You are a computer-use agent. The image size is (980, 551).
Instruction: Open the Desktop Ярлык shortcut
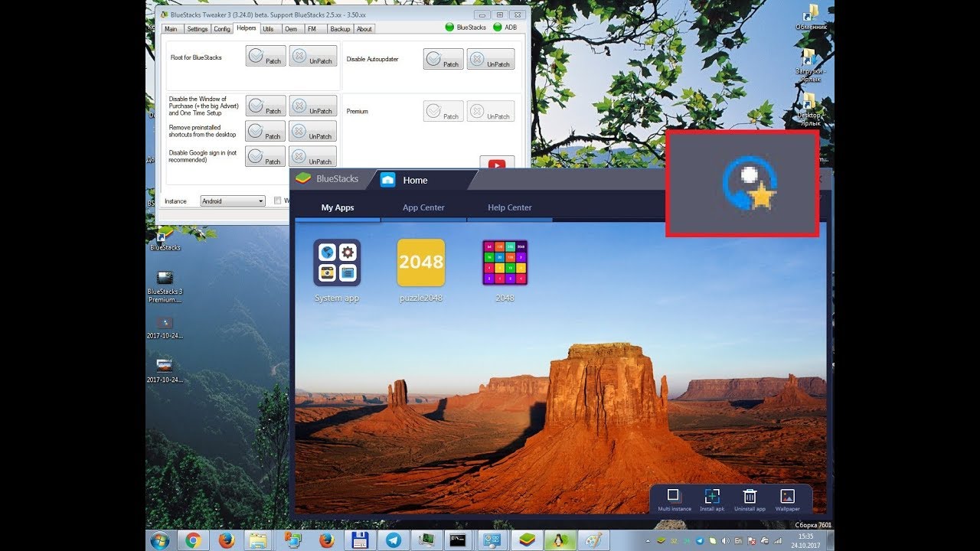tap(810, 109)
